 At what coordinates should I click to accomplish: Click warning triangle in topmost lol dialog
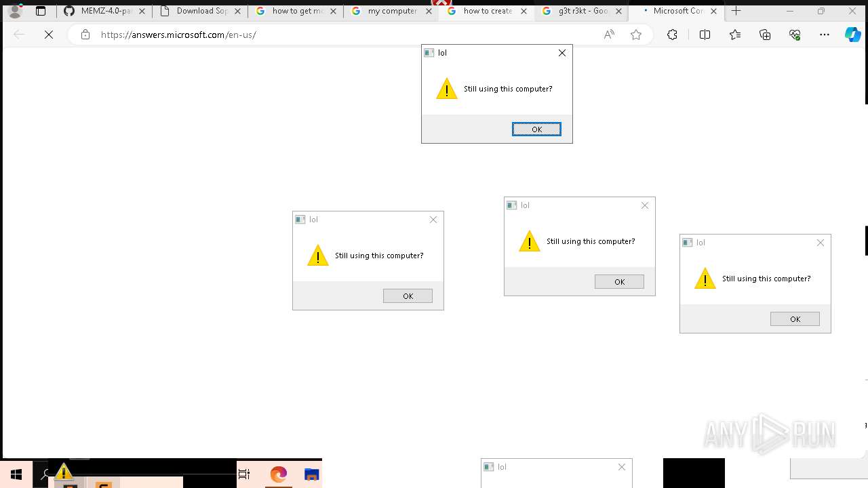[x=447, y=89]
